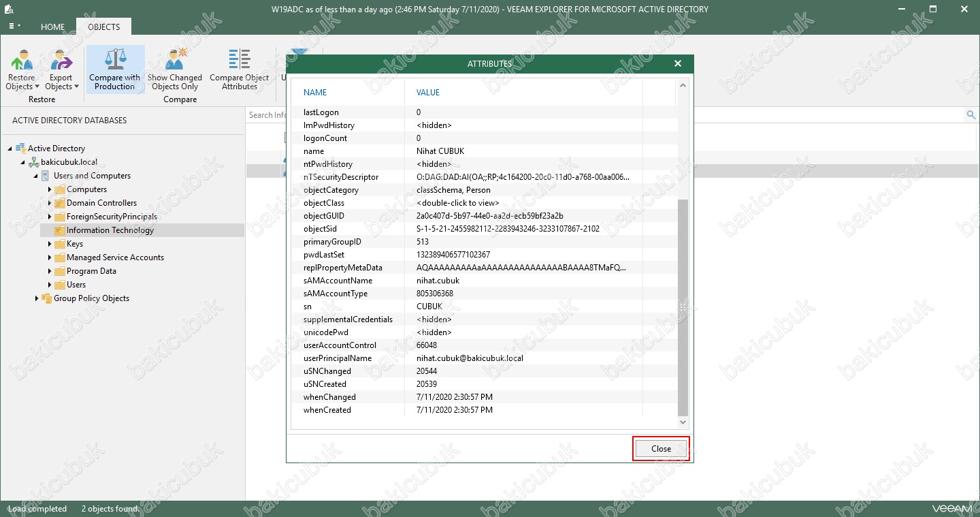This screenshot has height=517, width=980.
Task: Click the search magnifier icon
Action: pyautogui.click(x=971, y=115)
